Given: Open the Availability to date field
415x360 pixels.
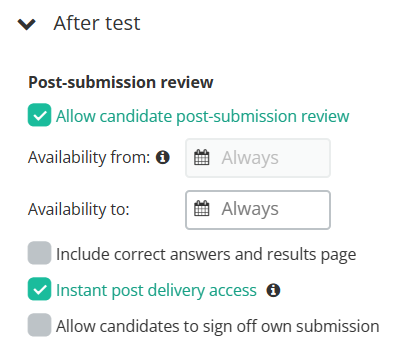Looking at the screenshot, I should click(x=258, y=210).
